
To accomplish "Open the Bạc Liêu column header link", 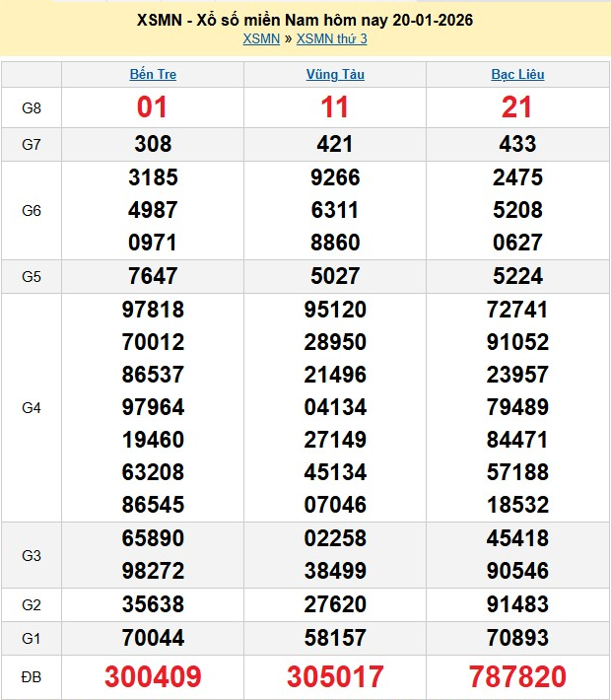I will [x=517, y=74].
